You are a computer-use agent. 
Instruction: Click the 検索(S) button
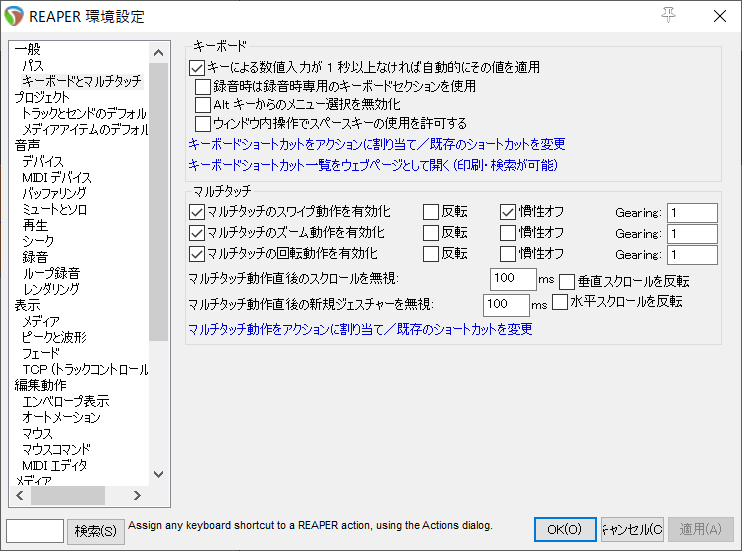96,531
